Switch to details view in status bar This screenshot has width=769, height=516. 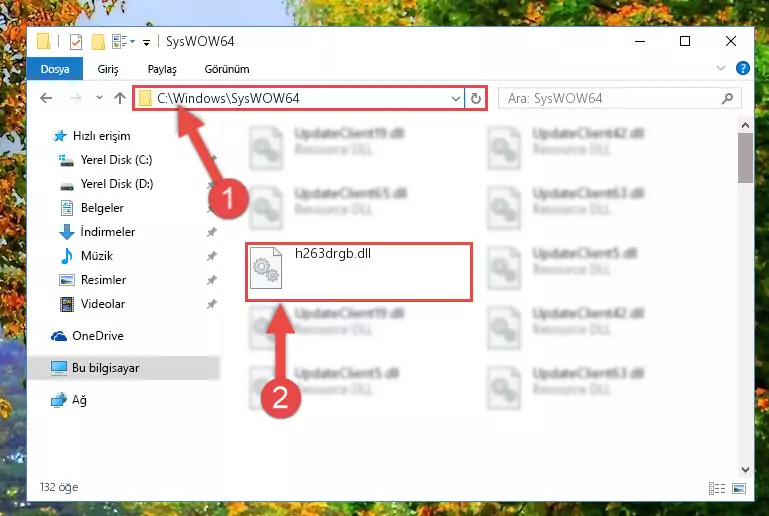tap(717, 488)
